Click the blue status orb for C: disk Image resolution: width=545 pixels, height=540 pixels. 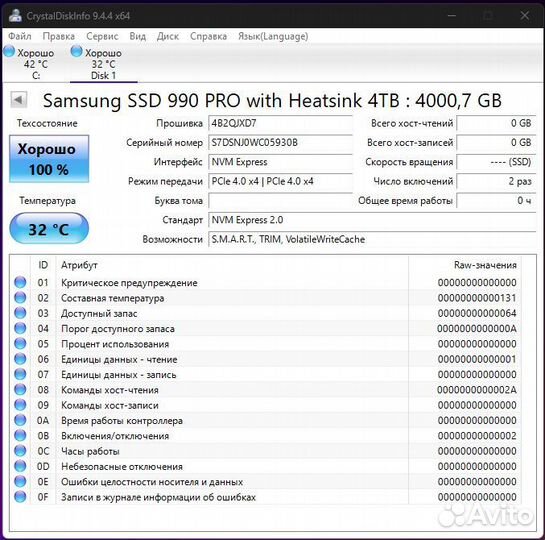click(x=9, y=52)
